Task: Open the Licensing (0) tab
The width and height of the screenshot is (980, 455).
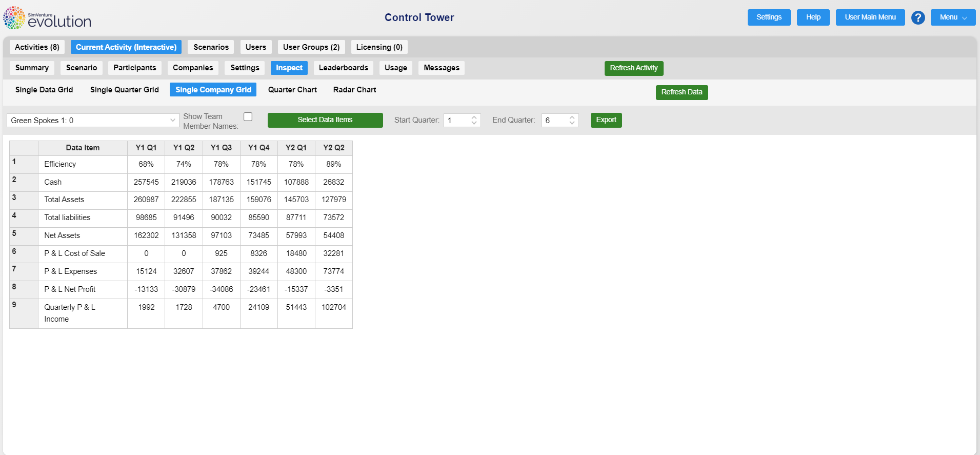Action: pyautogui.click(x=379, y=47)
